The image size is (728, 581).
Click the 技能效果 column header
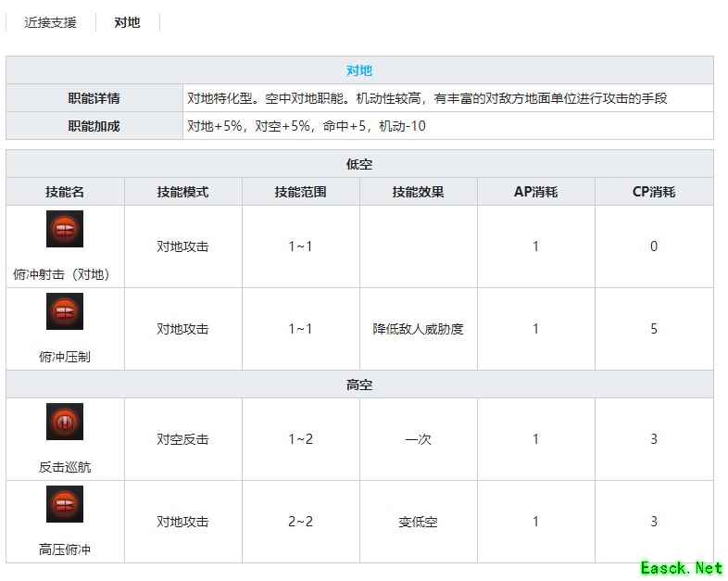point(418,192)
